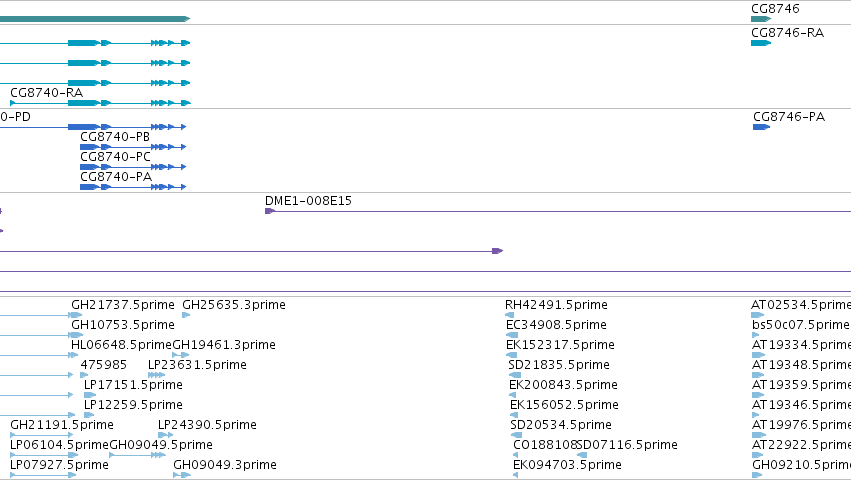This screenshot has height=480, width=851.
Task: Select the LP07927.5prime EST feature
Action: click(43, 475)
